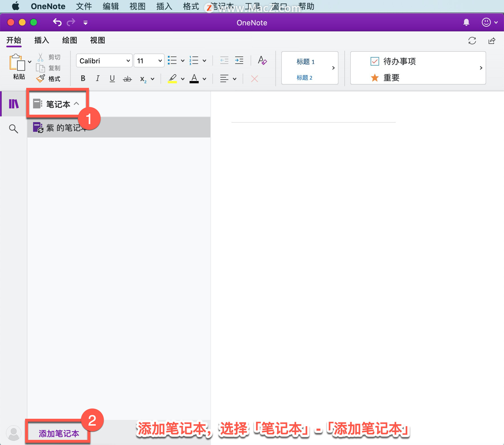Open search with magnifier icon
504x445 pixels.
(13, 129)
